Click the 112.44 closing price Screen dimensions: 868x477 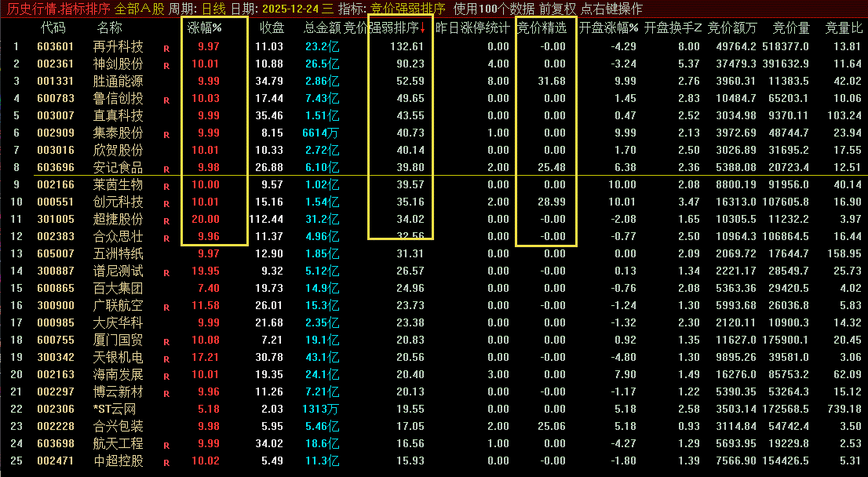point(266,219)
